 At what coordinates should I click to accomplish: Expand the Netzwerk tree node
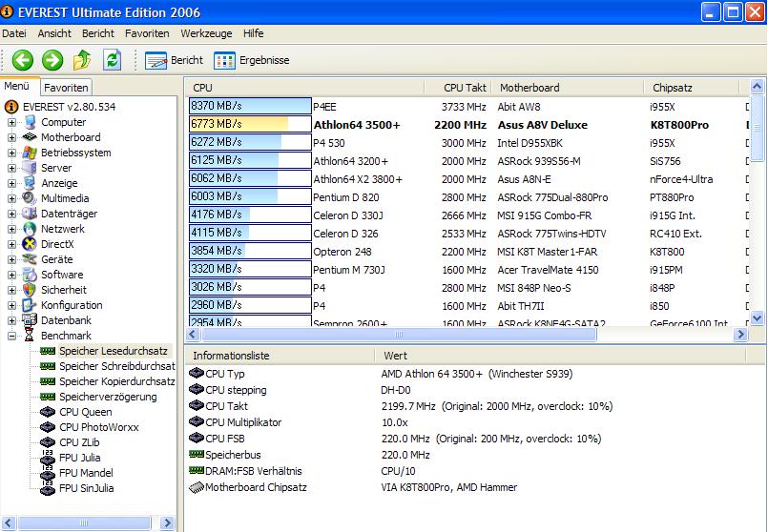pos(11,229)
